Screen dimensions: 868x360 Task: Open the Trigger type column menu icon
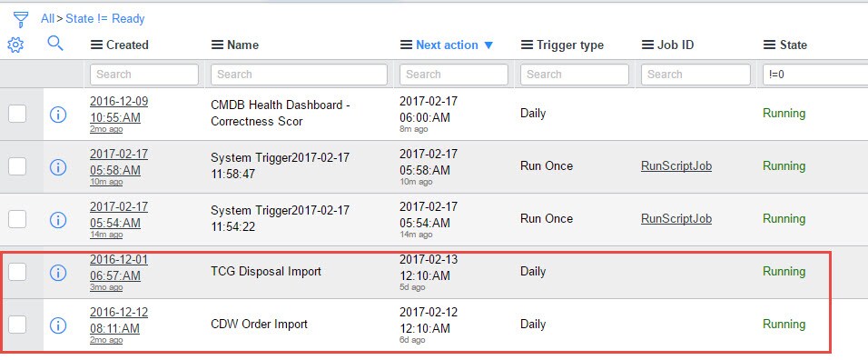pos(527,45)
